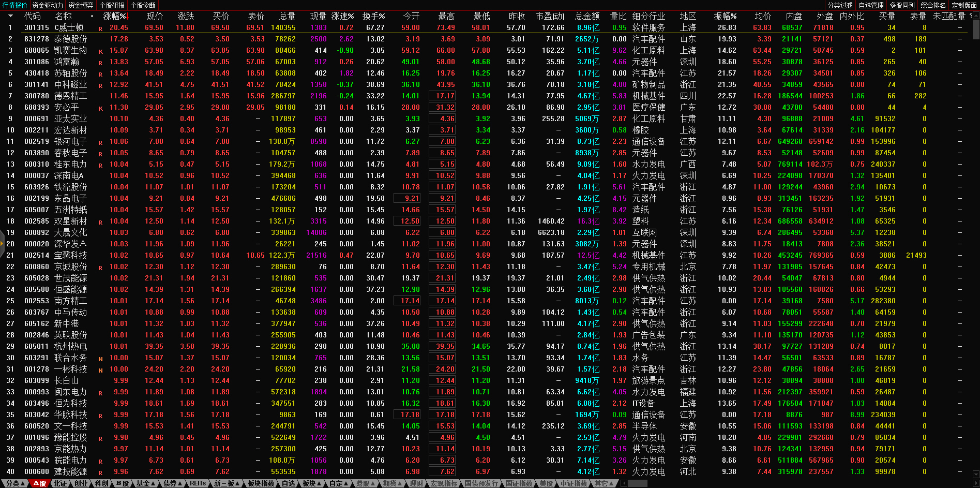Image resolution: width=980 pixels, height=488 pixels.
Task: Click the left scroll arrow in bottom tab bar
Action: [624, 483]
